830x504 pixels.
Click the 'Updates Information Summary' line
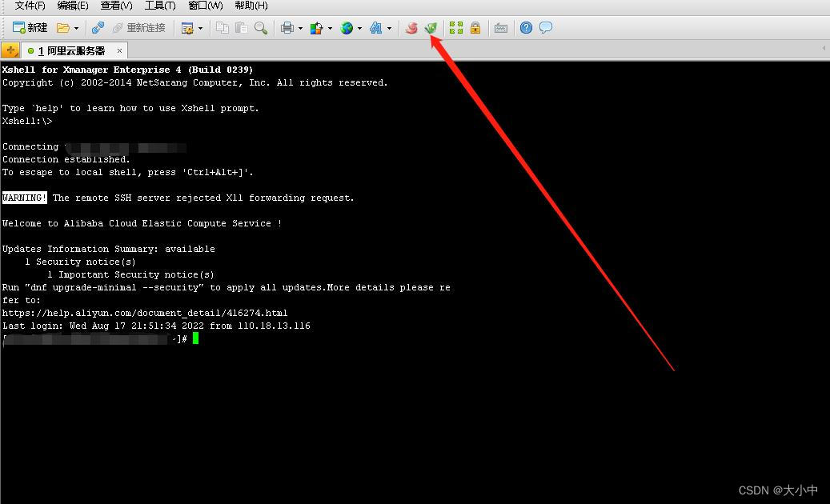(x=109, y=249)
